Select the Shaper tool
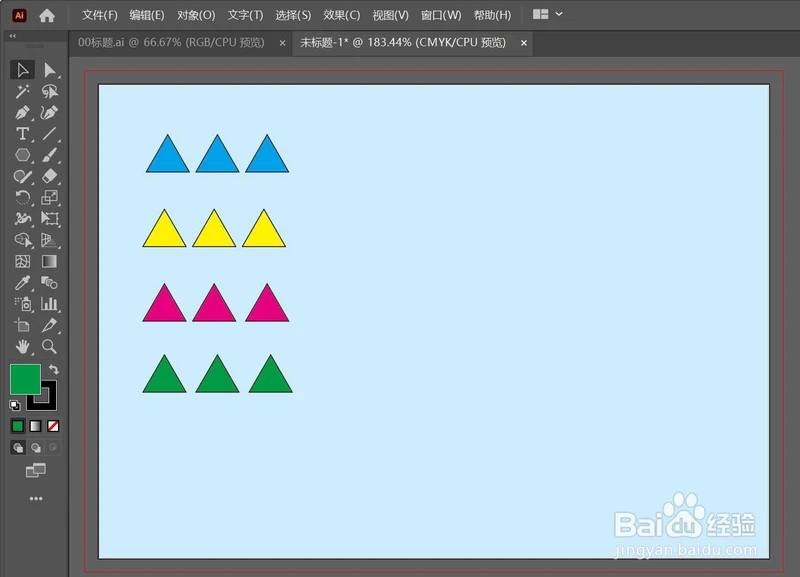 coord(22,177)
